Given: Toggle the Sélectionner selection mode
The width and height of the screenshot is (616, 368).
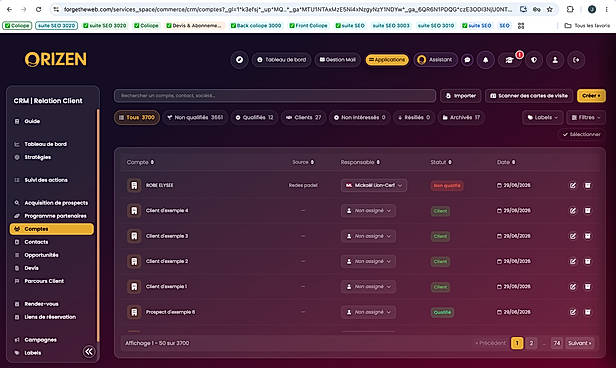Looking at the screenshot, I should click(x=582, y=134).
